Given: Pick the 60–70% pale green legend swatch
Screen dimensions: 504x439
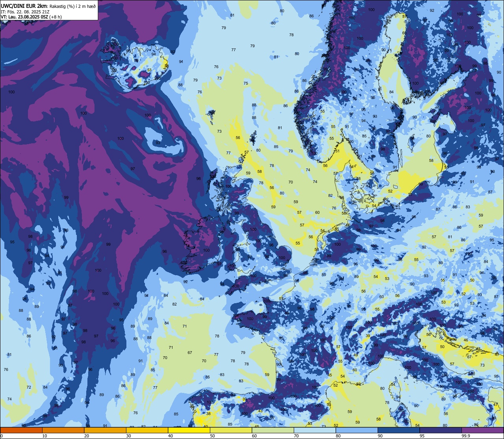Looking at the screenshot, I should pyautogui.click(x=273, y=430).
